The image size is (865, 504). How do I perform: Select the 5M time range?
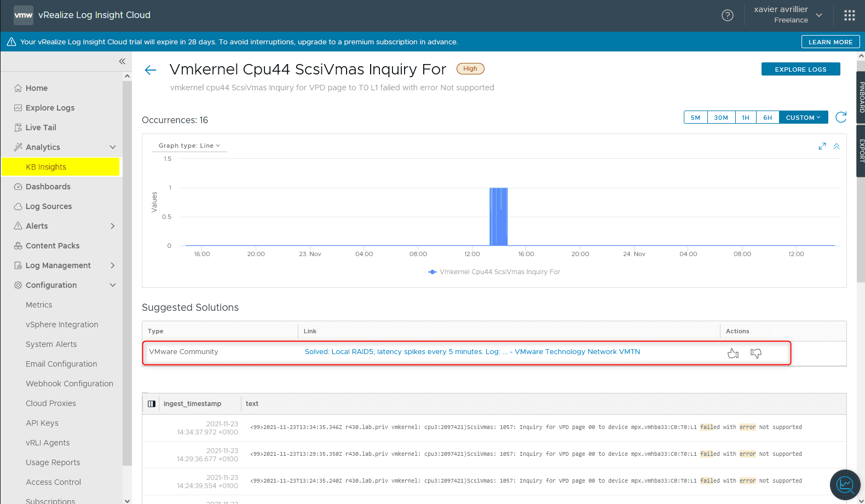(695, 118)
